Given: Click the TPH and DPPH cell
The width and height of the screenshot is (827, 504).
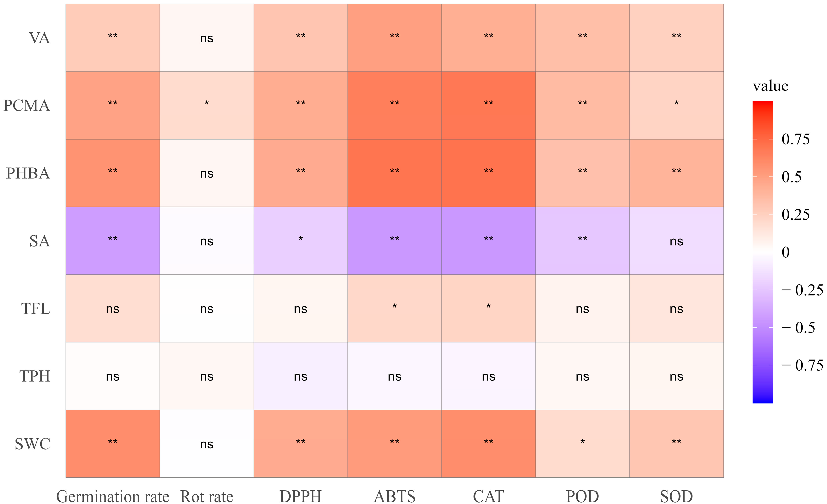Looking at the screenshot, I should (x=301, y=376).
